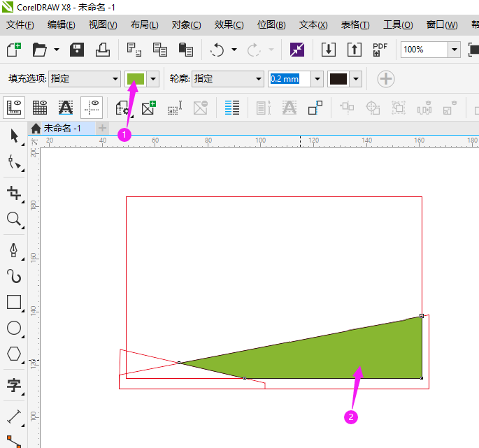
Task: Select the Polygon tool
Action: 14,354
